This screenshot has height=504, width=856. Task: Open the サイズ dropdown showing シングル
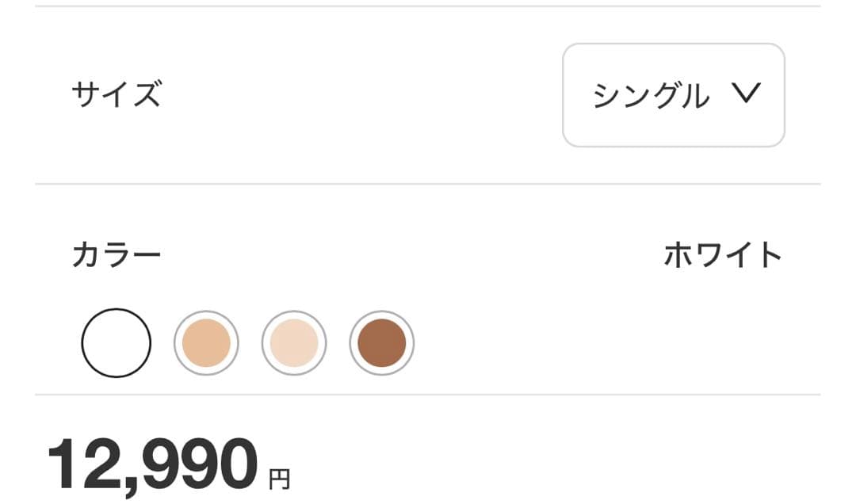(x=673, y=95)
